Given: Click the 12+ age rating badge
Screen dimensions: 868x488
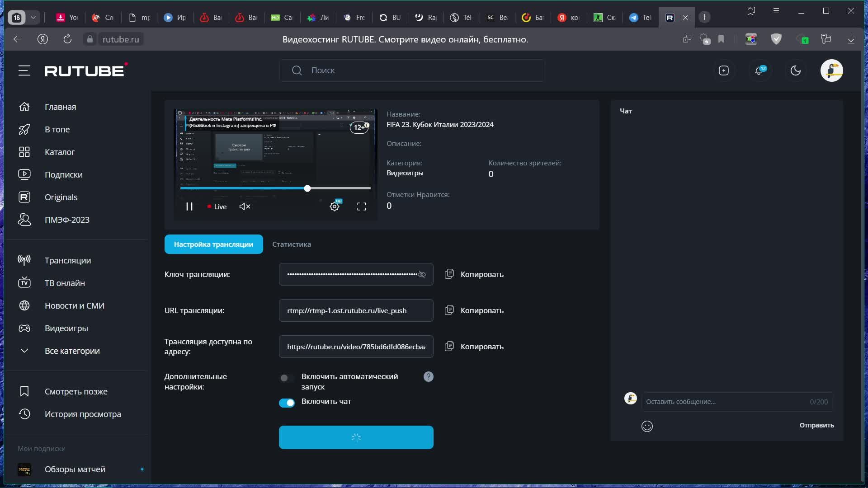Looking at the screenshot, I should tap(359, 127).
